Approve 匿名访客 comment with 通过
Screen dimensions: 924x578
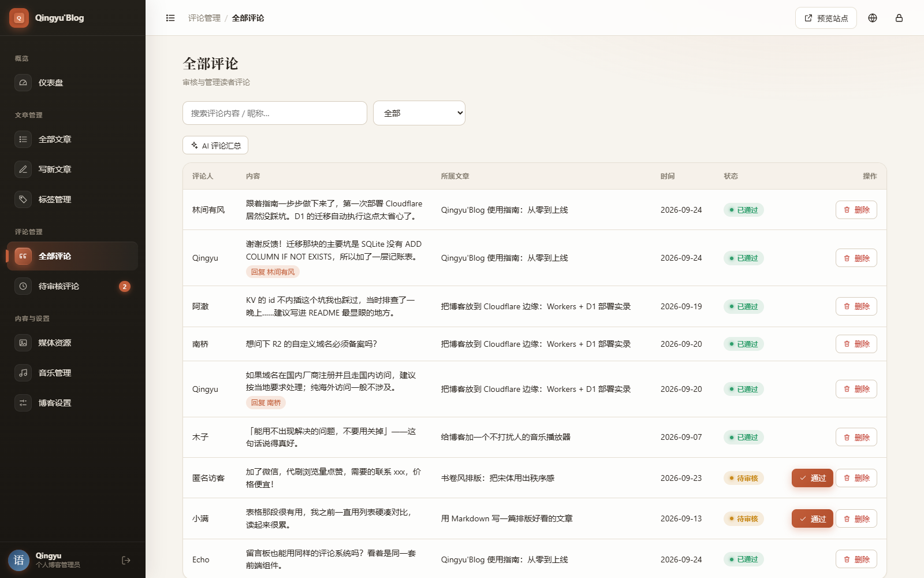click(x=812, y=478)
